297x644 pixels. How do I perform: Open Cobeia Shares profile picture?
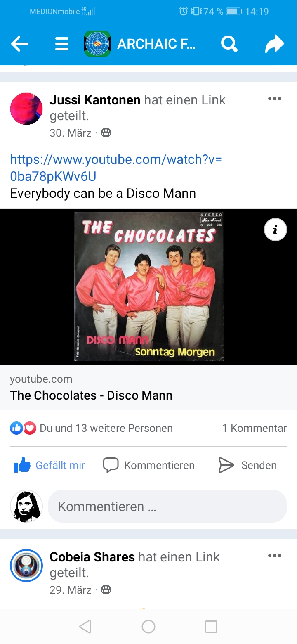point(26,566)
